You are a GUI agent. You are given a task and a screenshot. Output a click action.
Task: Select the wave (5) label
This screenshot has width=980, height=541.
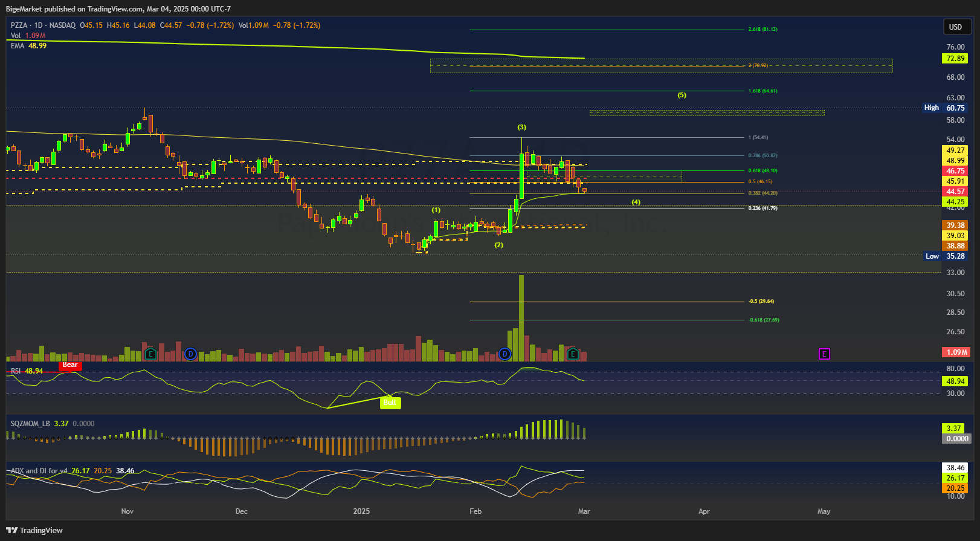point(682,95)
